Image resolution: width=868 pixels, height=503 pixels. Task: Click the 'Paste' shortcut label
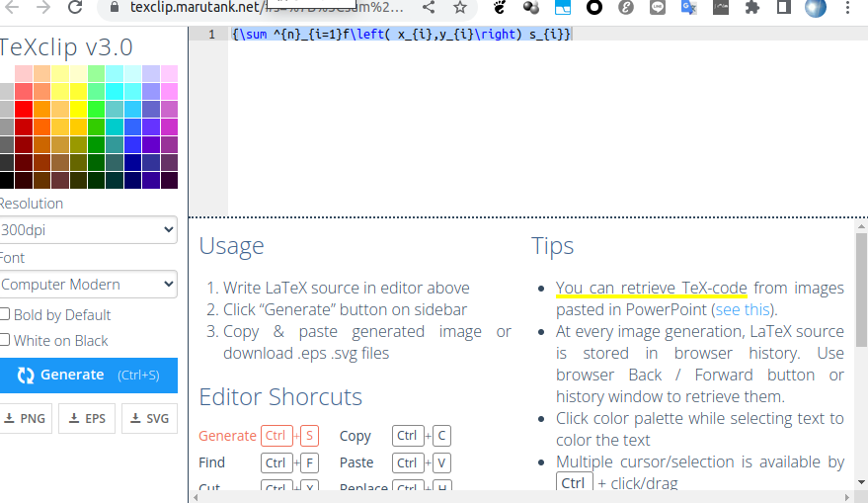tap(356, 462)
